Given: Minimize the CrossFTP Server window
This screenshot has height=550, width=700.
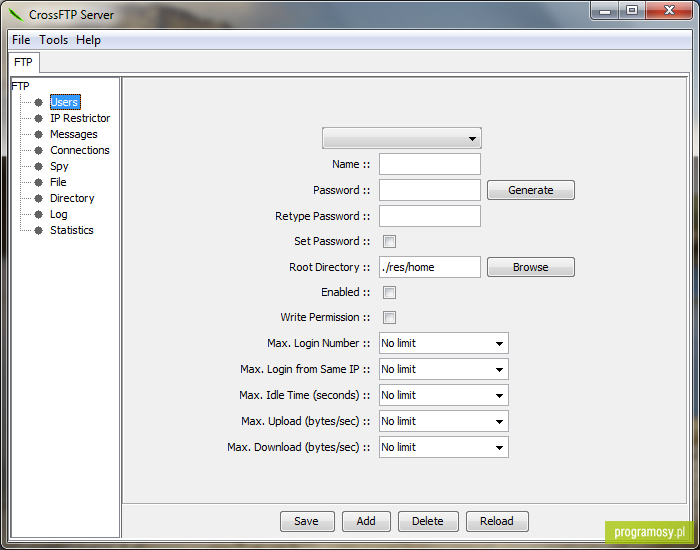Looking at the screenshot, I should tap(605, 11).
